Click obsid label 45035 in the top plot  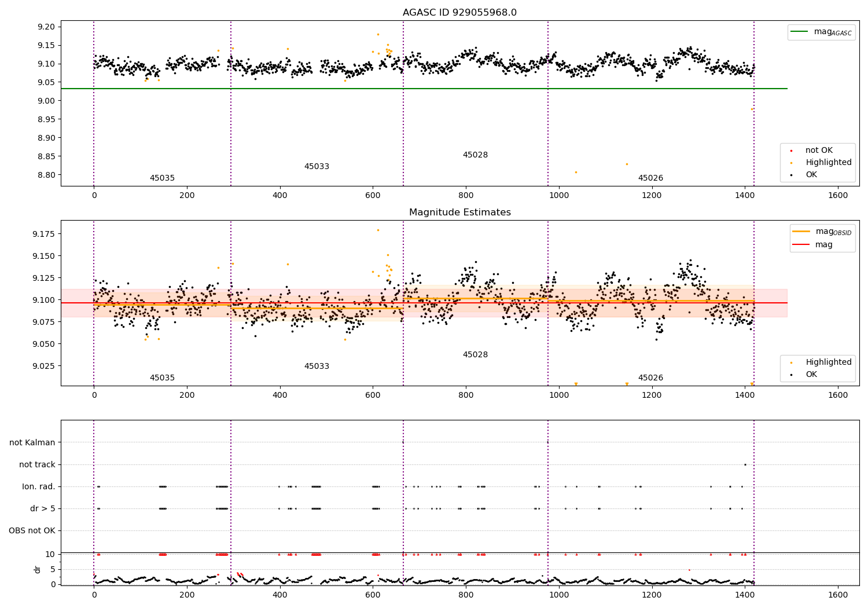pos(162,178)
